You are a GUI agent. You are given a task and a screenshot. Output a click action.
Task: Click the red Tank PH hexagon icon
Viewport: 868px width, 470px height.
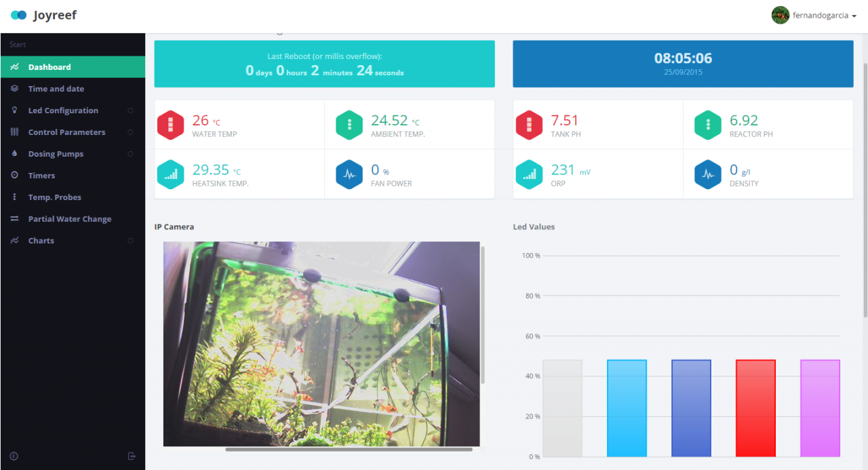tap(530, 125)
